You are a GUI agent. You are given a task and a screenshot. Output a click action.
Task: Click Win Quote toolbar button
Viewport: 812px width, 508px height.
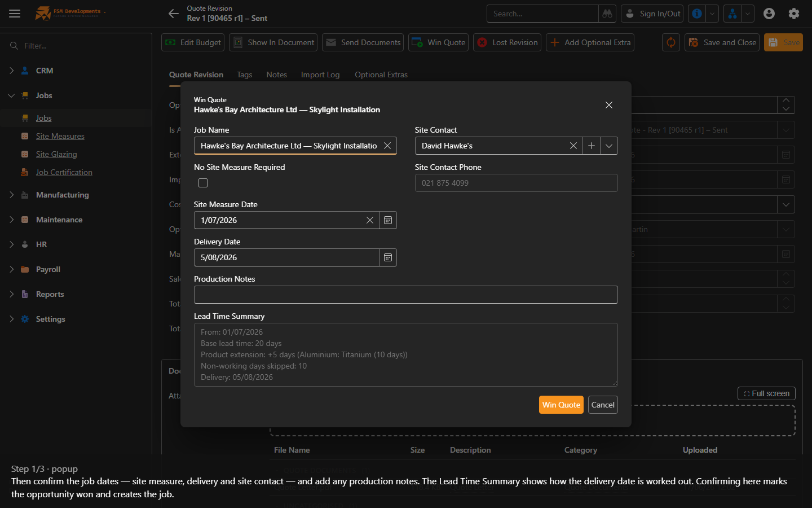pyautogui.click(x=439, y=42)
